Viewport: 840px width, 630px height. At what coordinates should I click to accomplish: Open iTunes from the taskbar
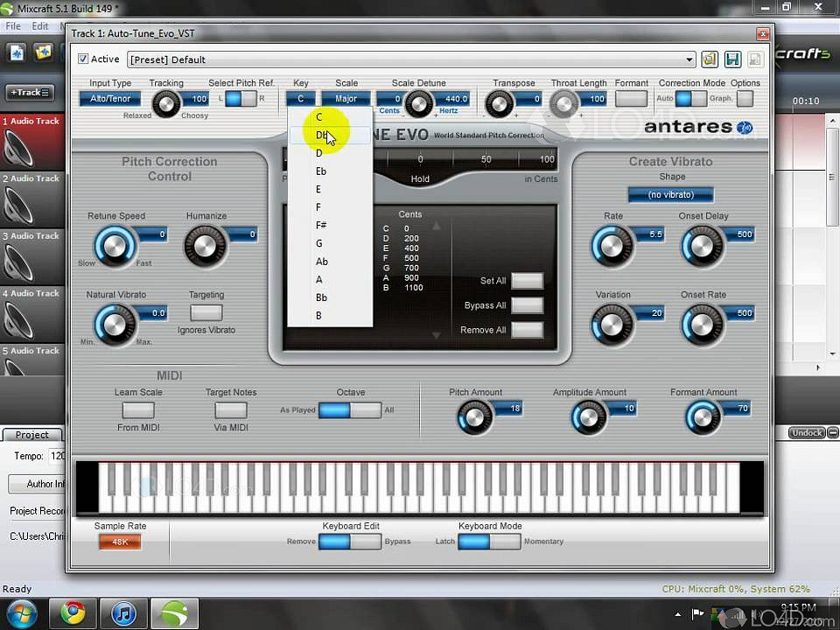(124, 613)
